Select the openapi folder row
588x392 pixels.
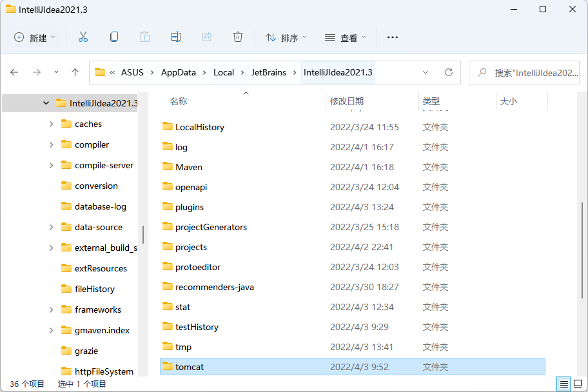pos(353,187)
